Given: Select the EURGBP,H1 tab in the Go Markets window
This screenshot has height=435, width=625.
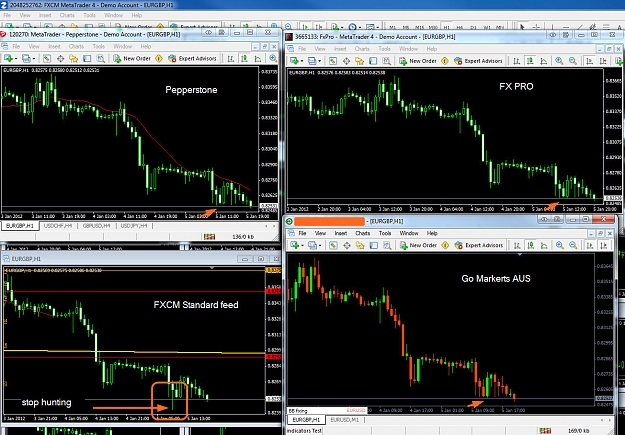Looking at the screenshot, I should 306,420.
